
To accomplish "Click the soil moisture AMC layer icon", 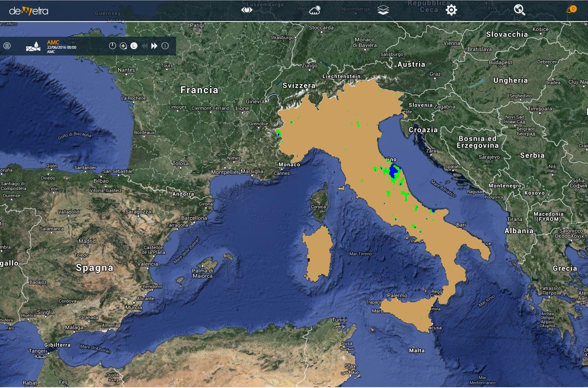I will click(33, 46).
